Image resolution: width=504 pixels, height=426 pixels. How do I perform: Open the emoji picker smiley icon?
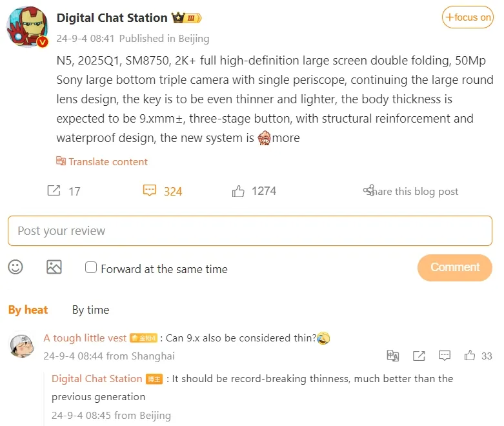(15, 267)
